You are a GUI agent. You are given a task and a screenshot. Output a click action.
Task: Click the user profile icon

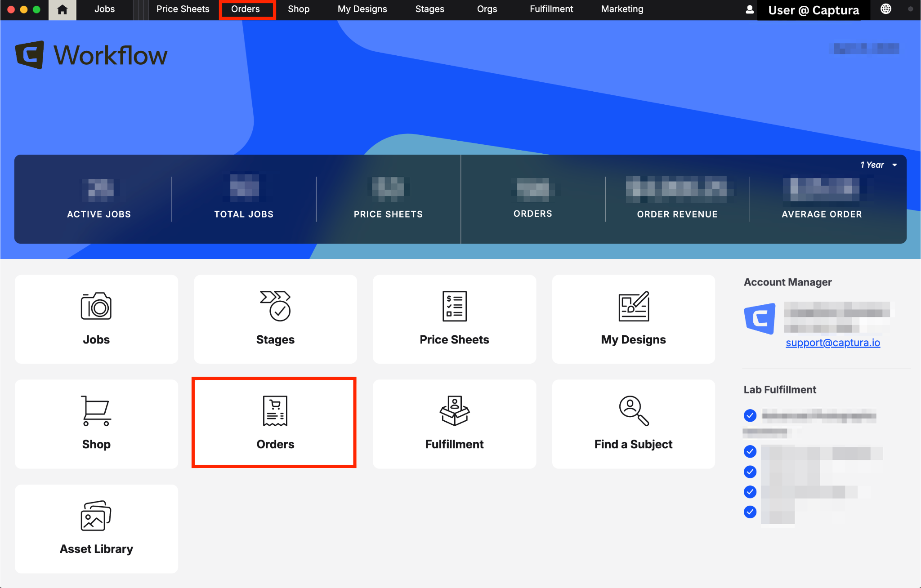(x=749, y=9)
